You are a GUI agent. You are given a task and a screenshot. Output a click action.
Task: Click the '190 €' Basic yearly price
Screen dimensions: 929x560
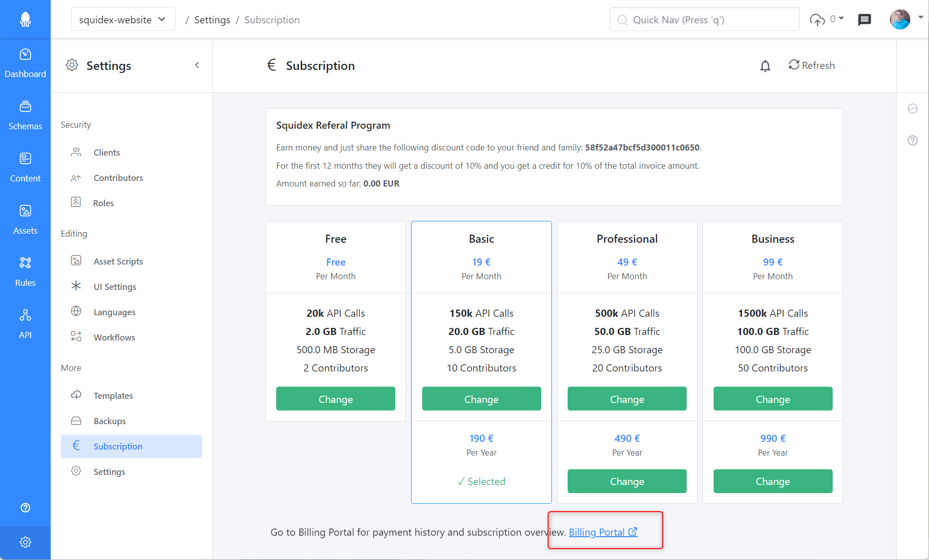[481, 438]
